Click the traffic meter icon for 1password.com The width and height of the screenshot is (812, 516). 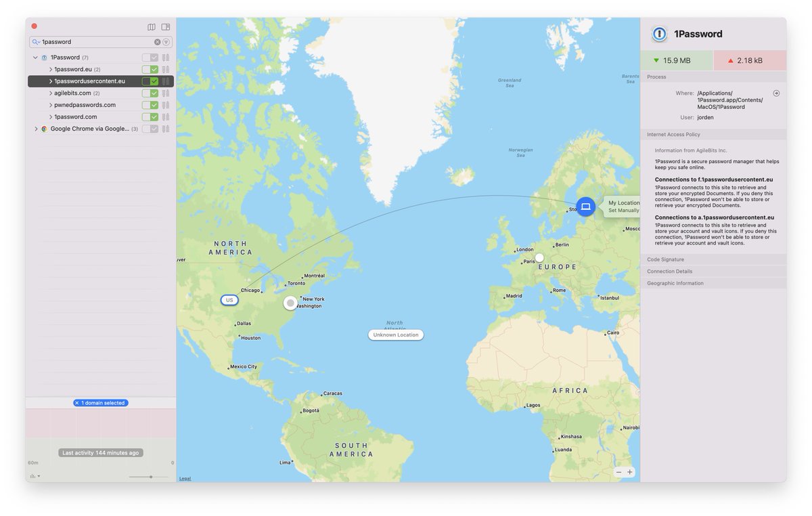(x=166, y=116)
